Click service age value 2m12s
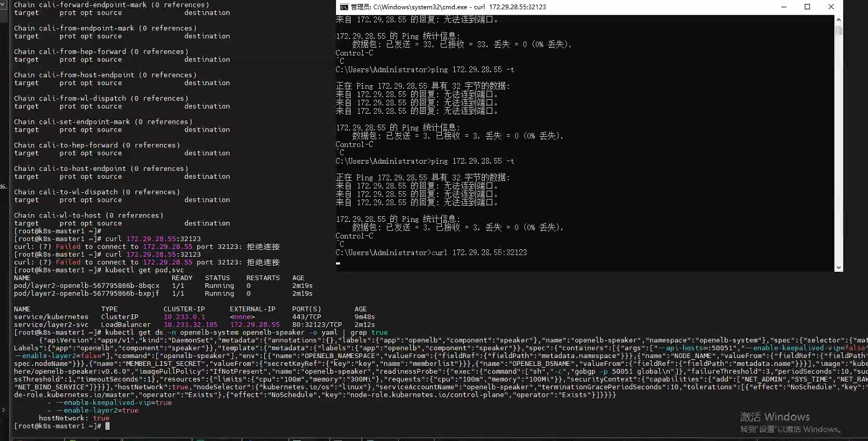Viewport: 868px width, 441px height. click(x=365, y=325)
